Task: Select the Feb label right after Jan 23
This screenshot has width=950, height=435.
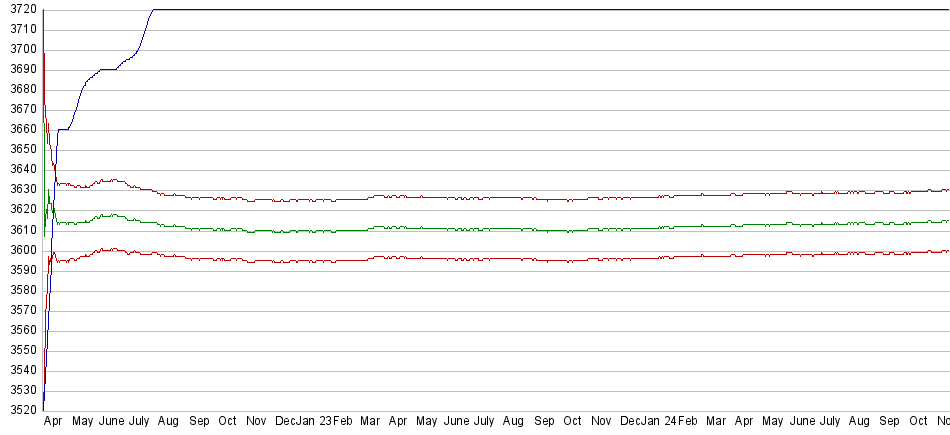Action: point(342,421)
